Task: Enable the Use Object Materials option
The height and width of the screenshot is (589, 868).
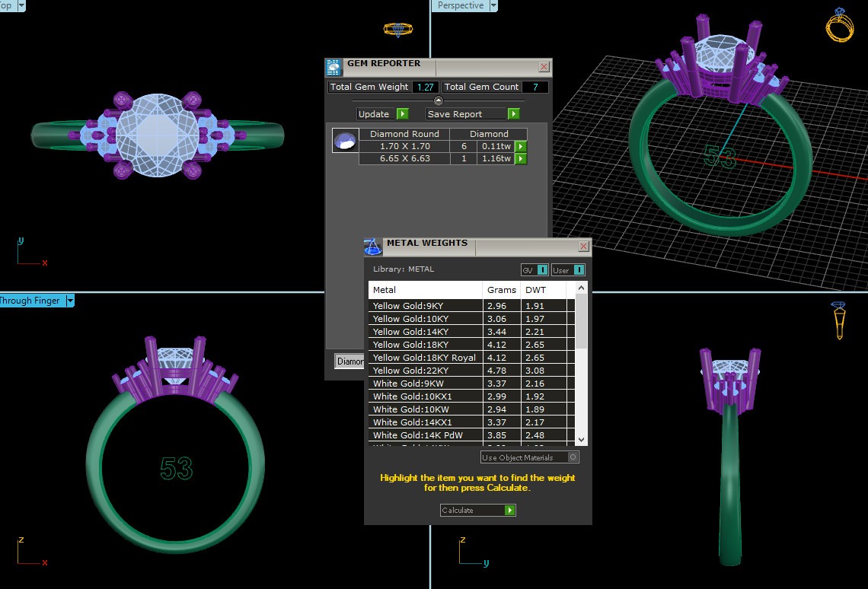Action: pyautogui.click(x=573, y=457)
